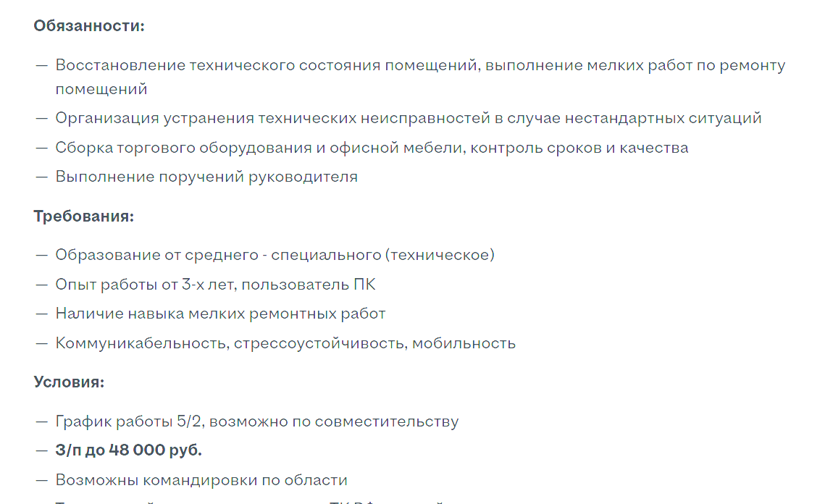Click the words пользователь ПК
Viewport: 833px width, 504px height.
308,285
